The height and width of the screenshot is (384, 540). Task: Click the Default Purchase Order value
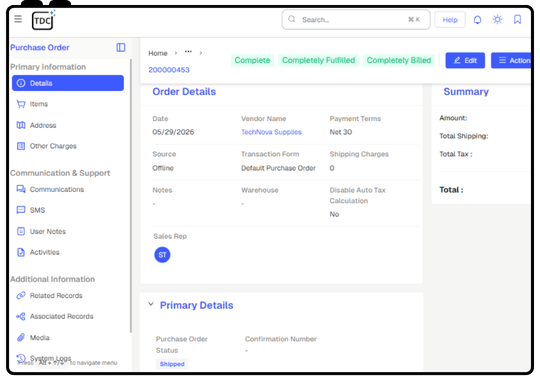click(x=278, y=168)
